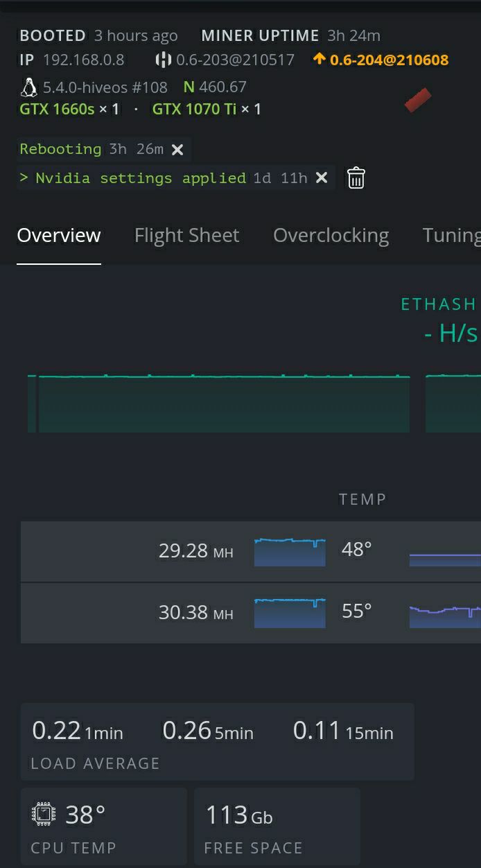Click the Linux penguin kernel icon
This screenshot has width=481, height=868.
[28, 87]
